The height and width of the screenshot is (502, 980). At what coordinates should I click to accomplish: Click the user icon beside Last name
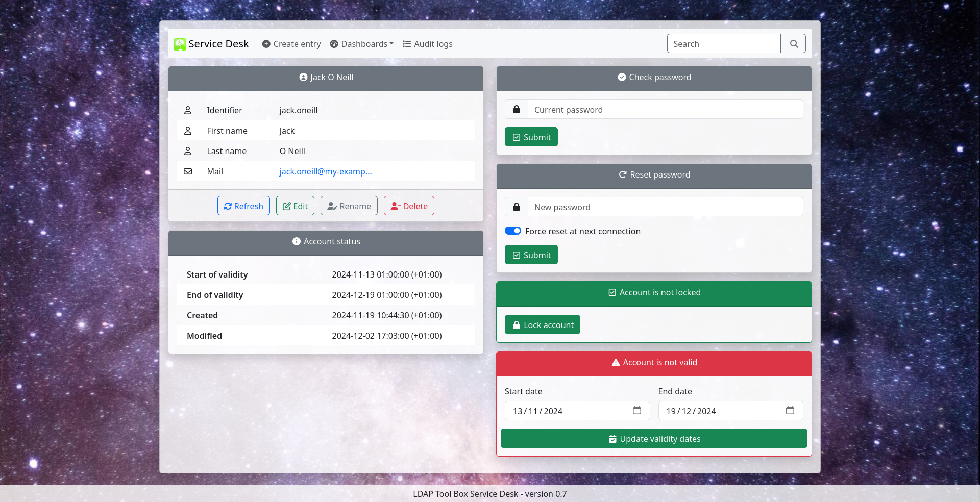pos(188,151)
